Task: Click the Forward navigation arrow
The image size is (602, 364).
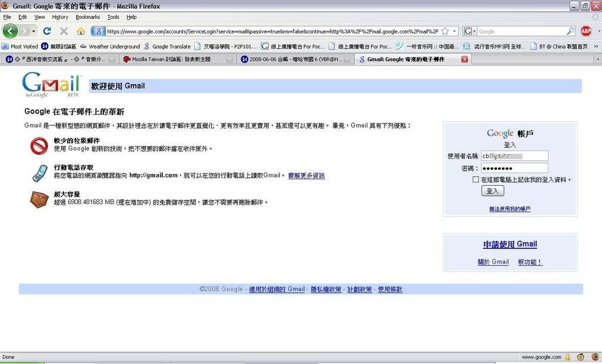Action: pos(25,31)
